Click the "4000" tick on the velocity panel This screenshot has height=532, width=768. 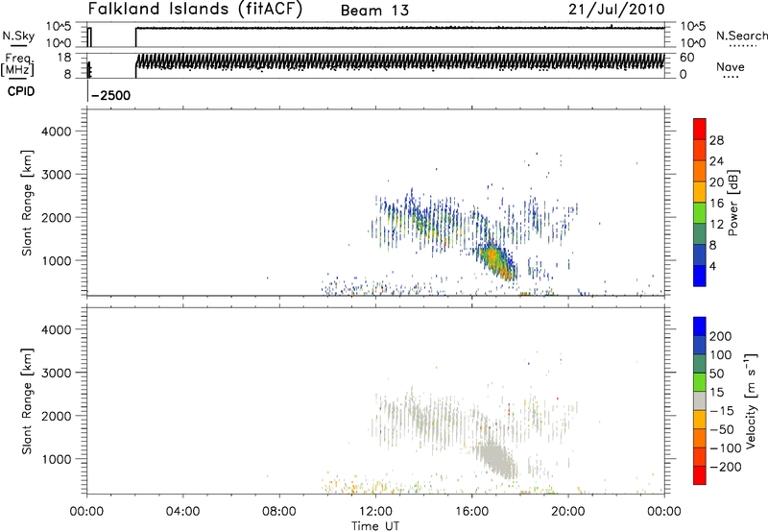[56, 329]
